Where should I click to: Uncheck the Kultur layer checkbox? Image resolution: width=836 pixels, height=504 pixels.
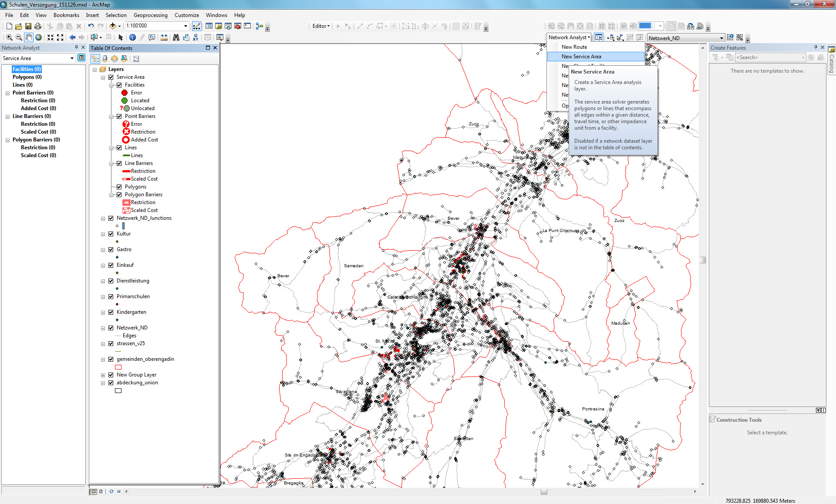tap(111, 234)
